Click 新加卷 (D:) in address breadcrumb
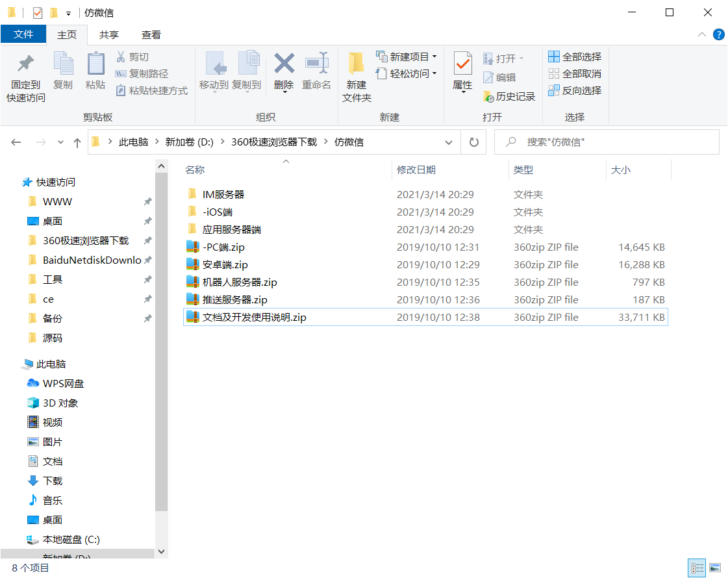 pyautogui.click(x=190, y=142)
